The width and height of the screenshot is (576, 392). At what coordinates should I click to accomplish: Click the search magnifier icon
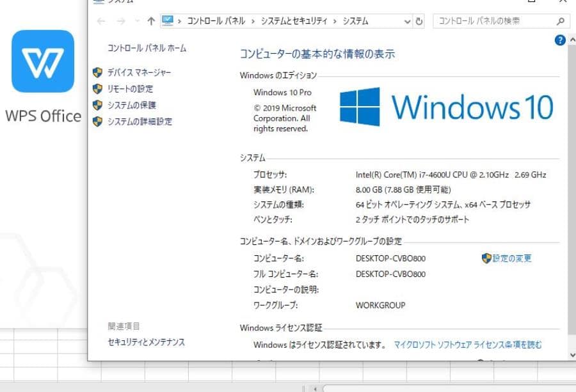(x=560, y=21)
